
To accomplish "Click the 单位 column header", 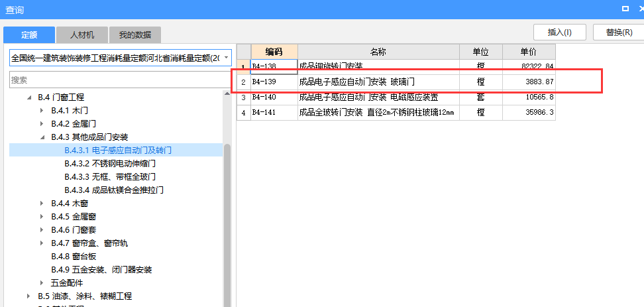I will tap(480, 52).
